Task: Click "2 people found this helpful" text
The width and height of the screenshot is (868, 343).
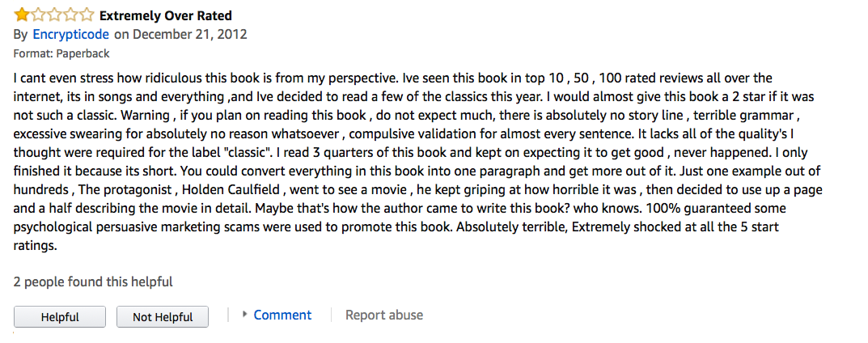Action: [x=93, y=282]
